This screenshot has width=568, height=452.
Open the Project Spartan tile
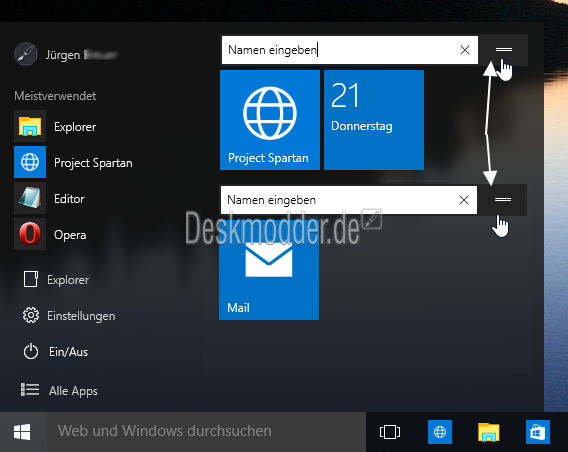(x=270, y=120)
